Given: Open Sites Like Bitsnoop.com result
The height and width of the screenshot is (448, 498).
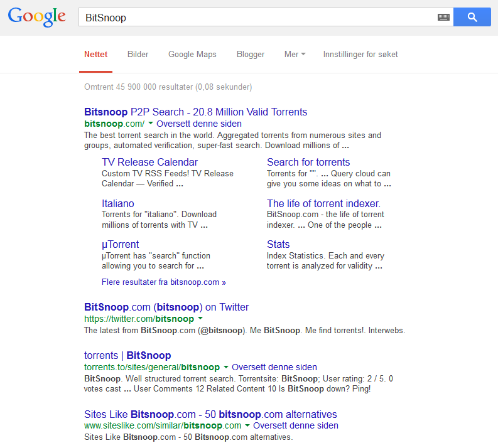Looking at the screenshot, I should point(210,414).
